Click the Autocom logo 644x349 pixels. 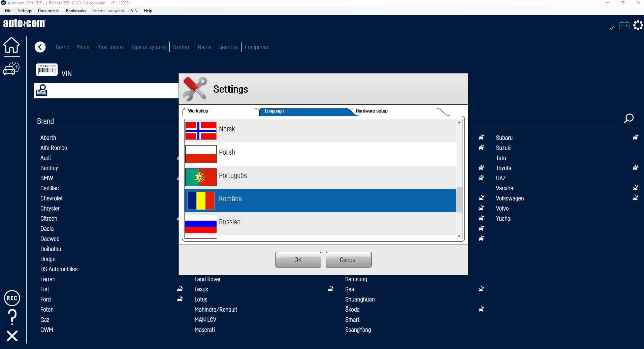[x=24, y=24]
